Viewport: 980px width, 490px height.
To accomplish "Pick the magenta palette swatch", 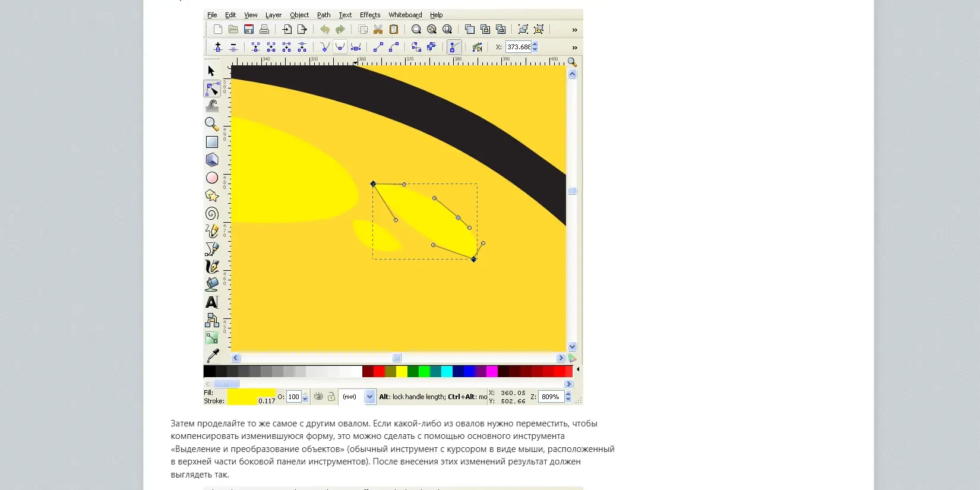I will click(x=492, y=371).
